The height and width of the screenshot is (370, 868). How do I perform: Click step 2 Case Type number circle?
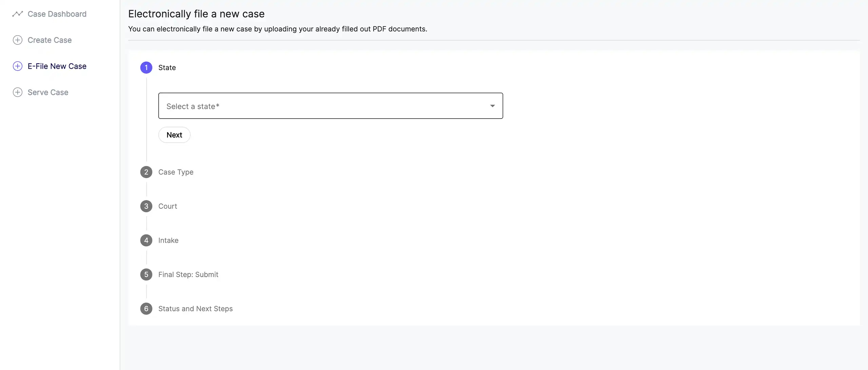pyautogui.click(x=146, y=172)
